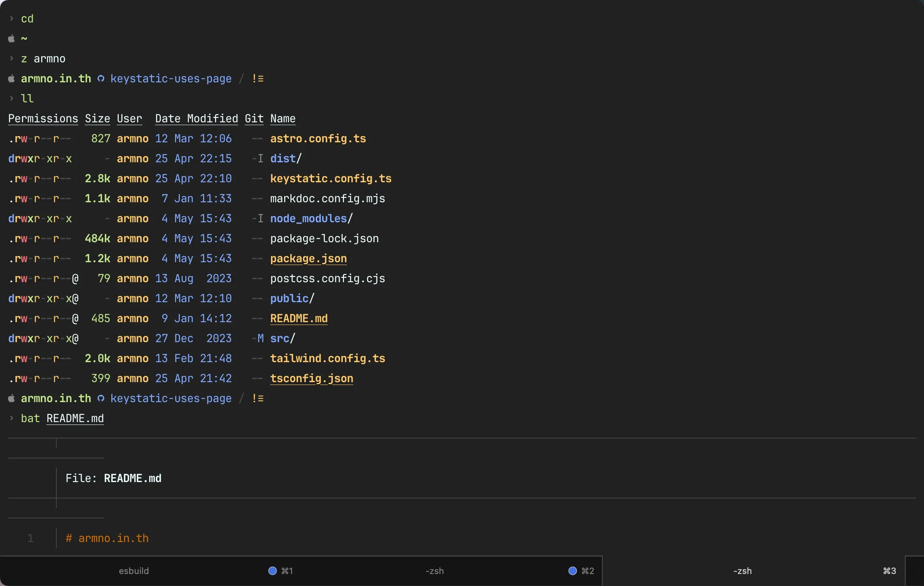Click the chevron before z armno
Viewport: 924px width, 586px height.
11,58
